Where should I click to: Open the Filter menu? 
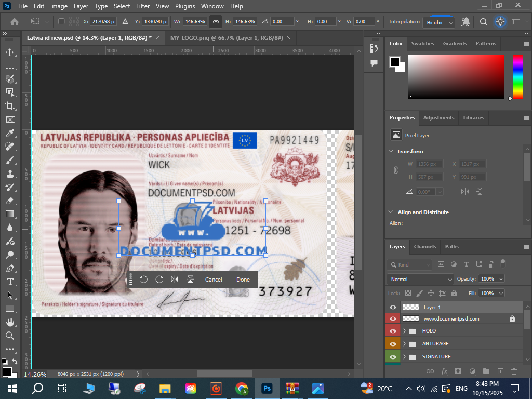click(x=143, y=6)
